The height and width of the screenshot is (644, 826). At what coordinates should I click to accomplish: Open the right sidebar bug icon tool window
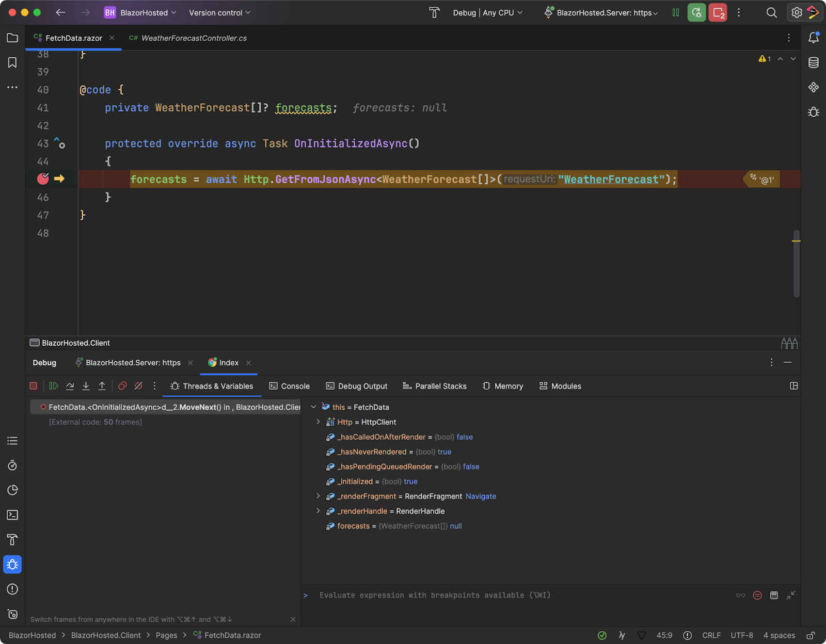pyautogui.click(x=814, y=112)
